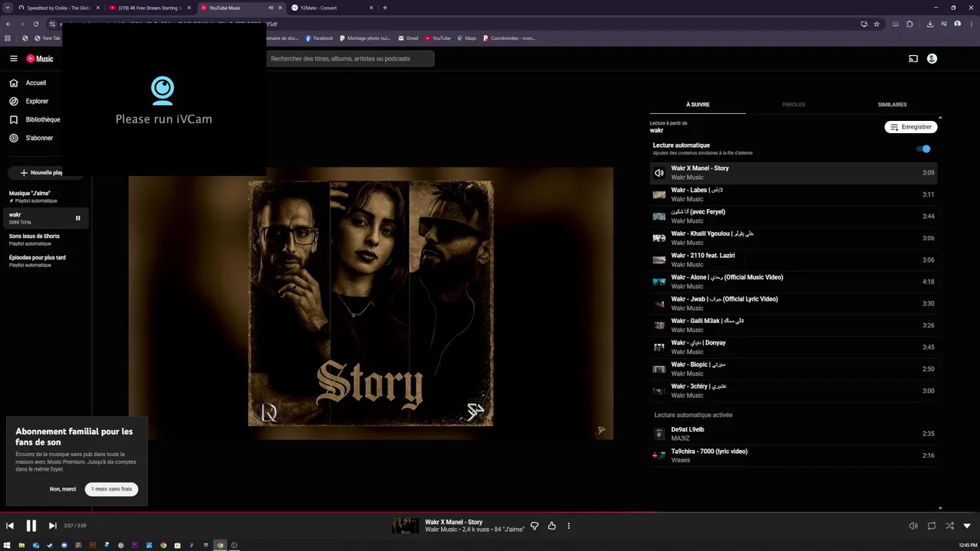Image resolution: width=980 pixels, height=551 pixels.
Task: Pause playback in the player bar
Action: pyautogui.click(x=31, y=526)
